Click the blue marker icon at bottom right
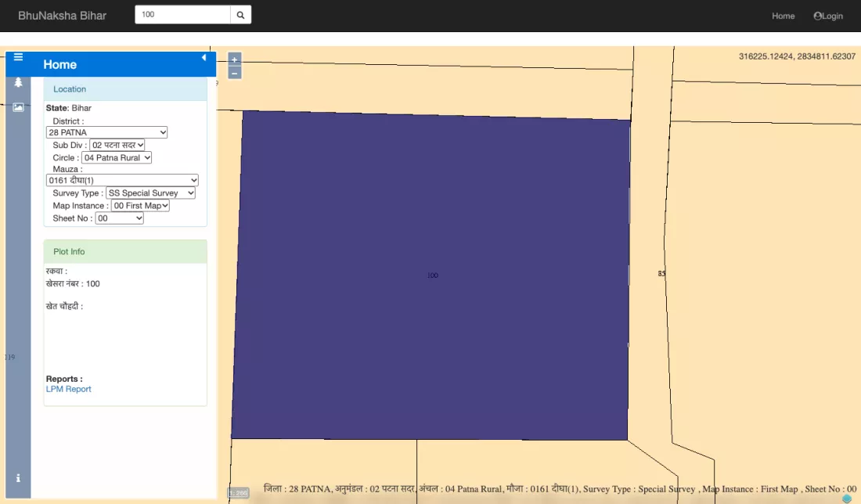 (x=847, y=499)
